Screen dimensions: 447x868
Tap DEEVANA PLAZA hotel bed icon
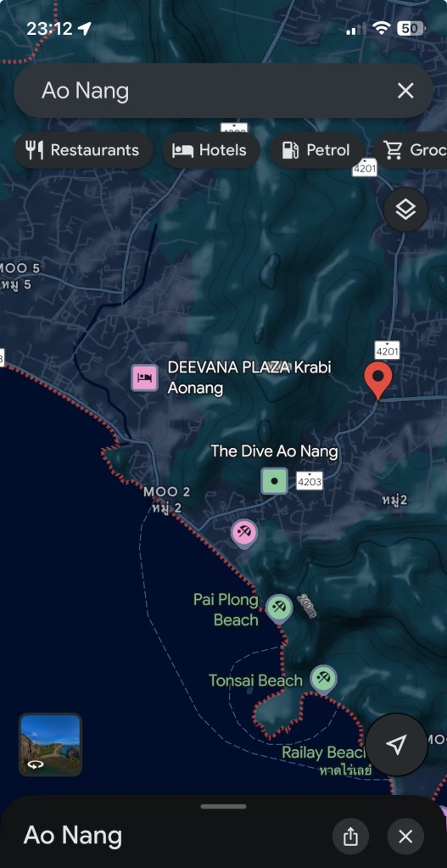click(145, 378)
